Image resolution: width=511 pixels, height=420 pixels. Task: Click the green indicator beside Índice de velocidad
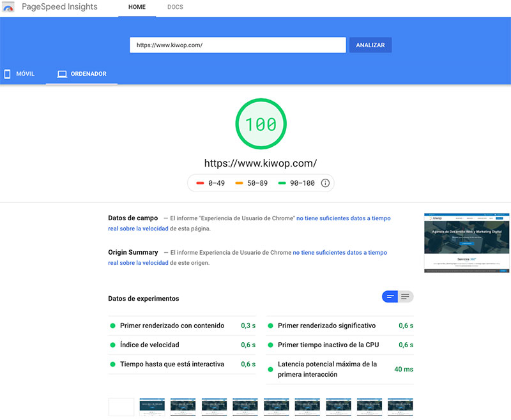pyautogui.click(x=114, y=345)
